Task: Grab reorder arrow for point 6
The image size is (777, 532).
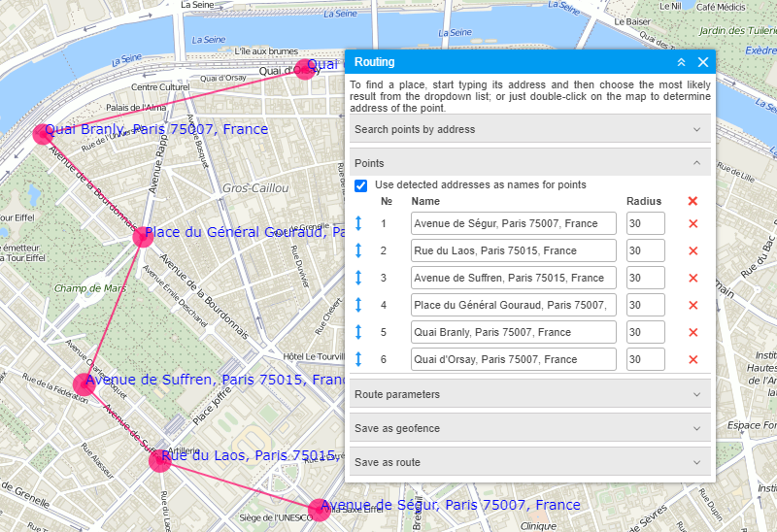Action: pyautogui.click(x=358, y=359)
